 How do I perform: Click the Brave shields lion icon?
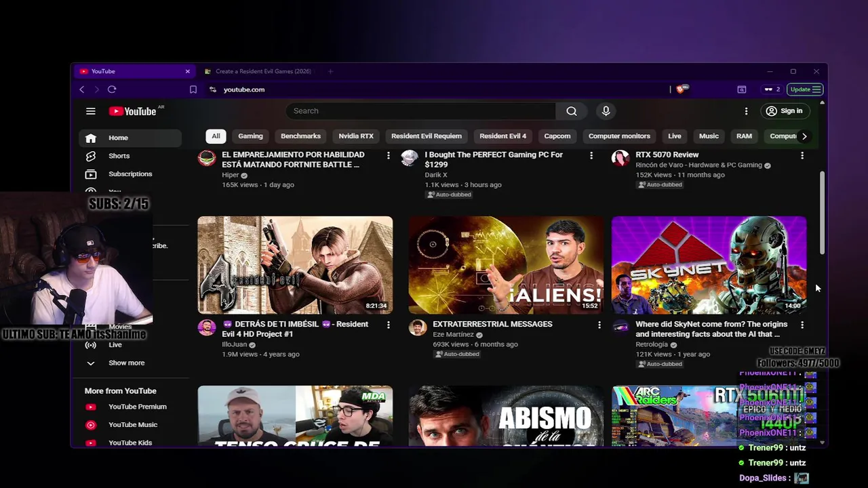pyautogui.click(x=682, y=89)
